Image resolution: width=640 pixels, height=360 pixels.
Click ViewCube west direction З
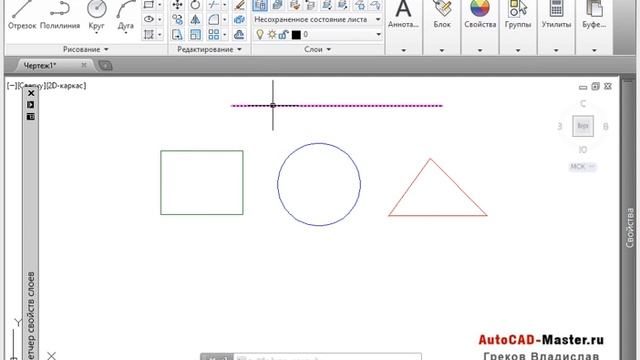click(x=560, y=127)
